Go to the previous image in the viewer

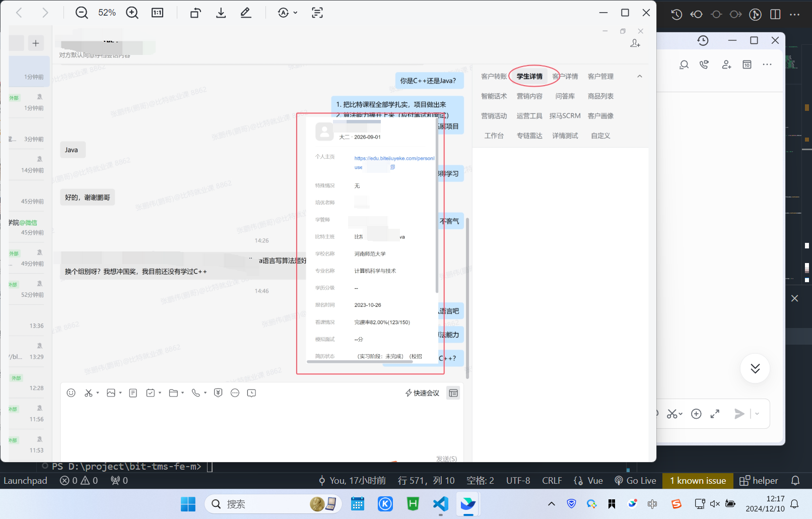click(19, 13)
